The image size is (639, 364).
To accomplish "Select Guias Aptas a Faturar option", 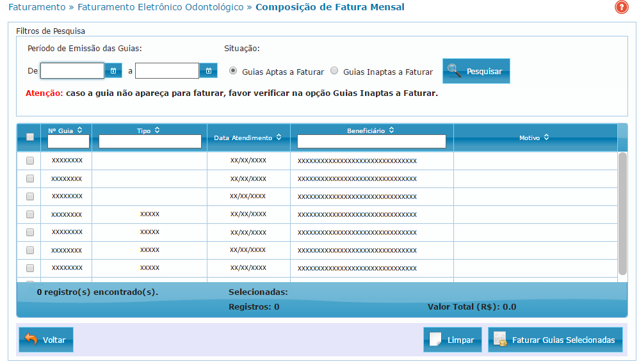I will (x=233, y=71).
